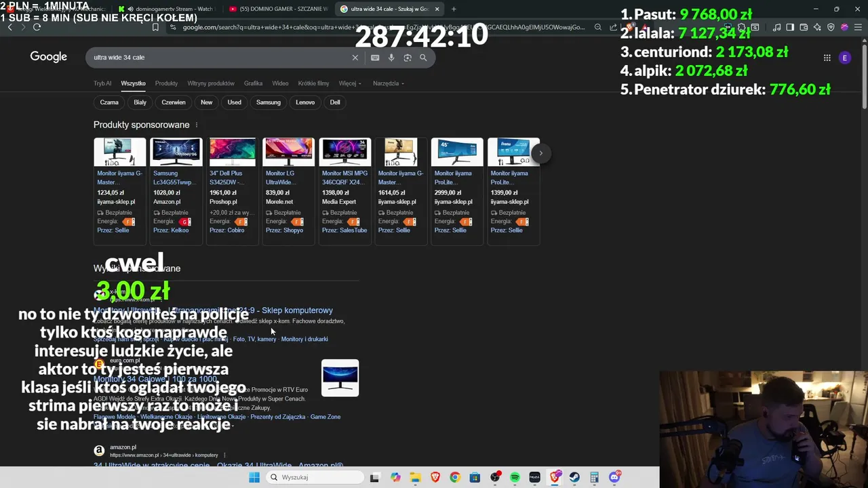Open Task View on taskbar
The image size is (868, 488).
(374, 477)
